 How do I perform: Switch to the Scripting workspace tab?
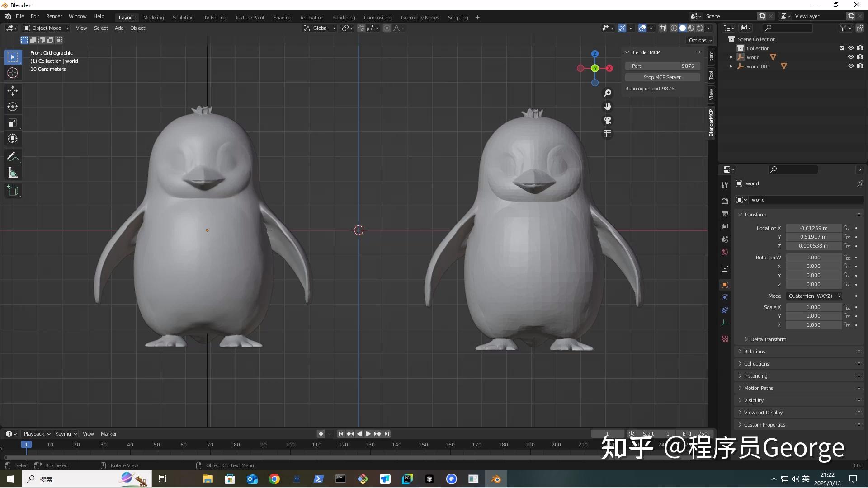pos(458,17)
